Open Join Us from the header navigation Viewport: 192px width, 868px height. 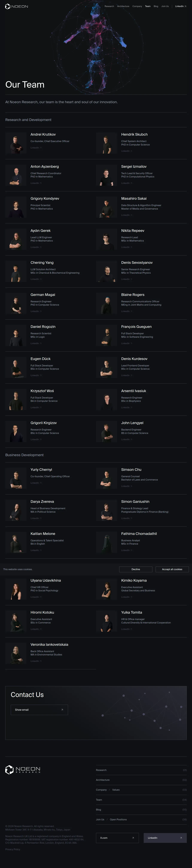tap(165, 6)
